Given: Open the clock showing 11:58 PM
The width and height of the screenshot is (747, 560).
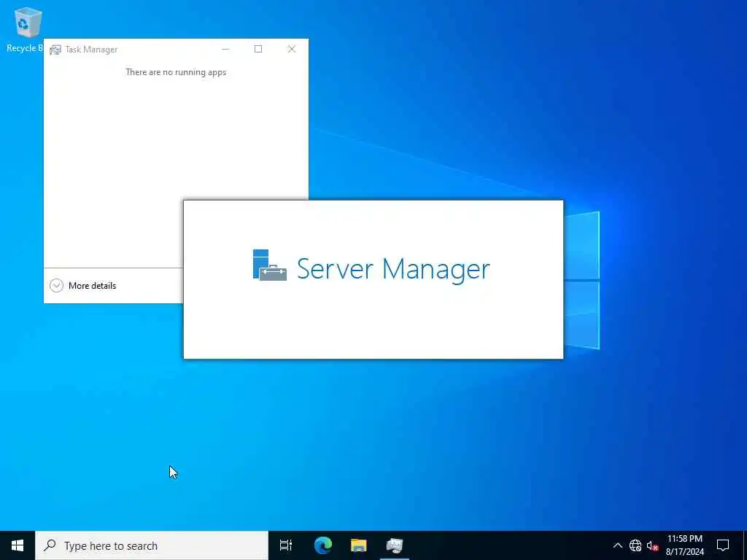Looking at the screenshot, I should (x=684, y=545).
